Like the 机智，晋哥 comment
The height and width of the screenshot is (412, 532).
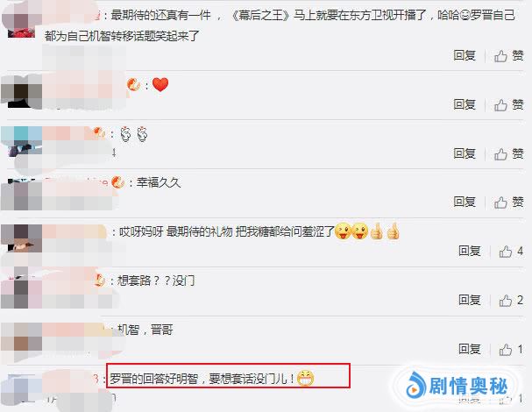(x=511, y=349)
